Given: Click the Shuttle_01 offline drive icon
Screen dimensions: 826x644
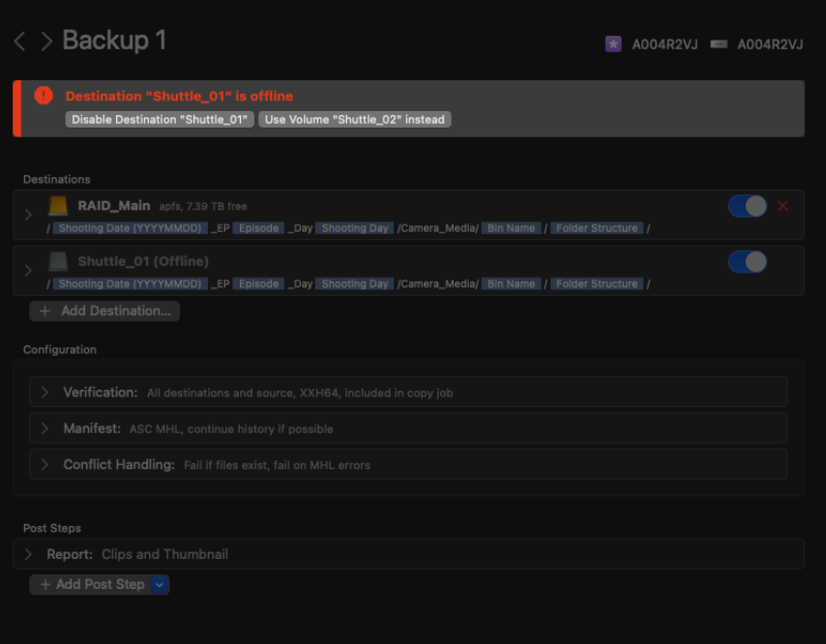Looking at the screenshot, I should [59, 261].
